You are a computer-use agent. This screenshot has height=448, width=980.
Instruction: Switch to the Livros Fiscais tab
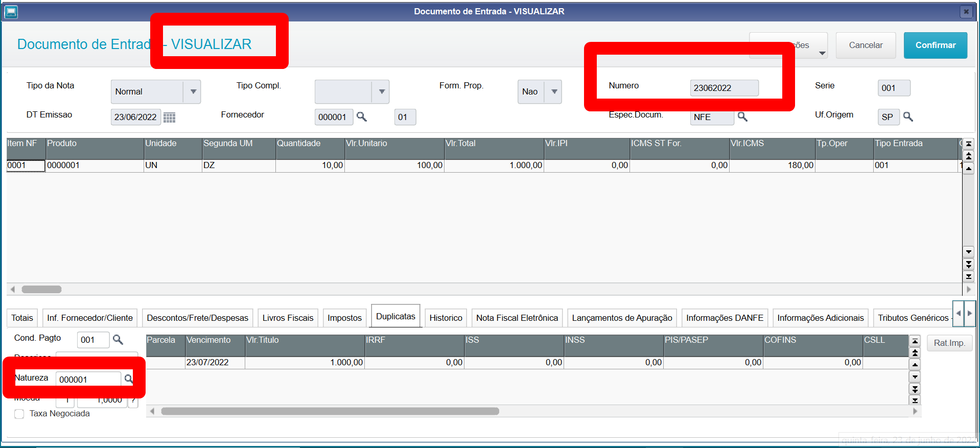coord(288,318)
